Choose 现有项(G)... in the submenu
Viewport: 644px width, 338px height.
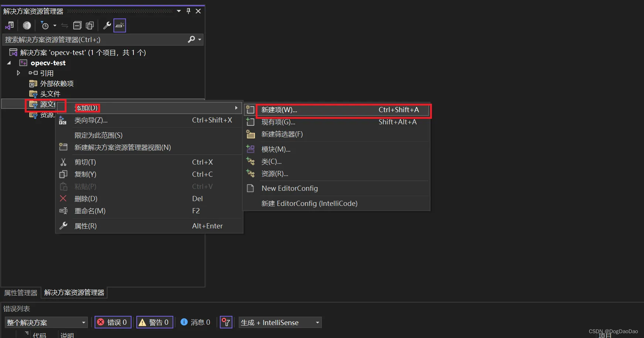337,122
